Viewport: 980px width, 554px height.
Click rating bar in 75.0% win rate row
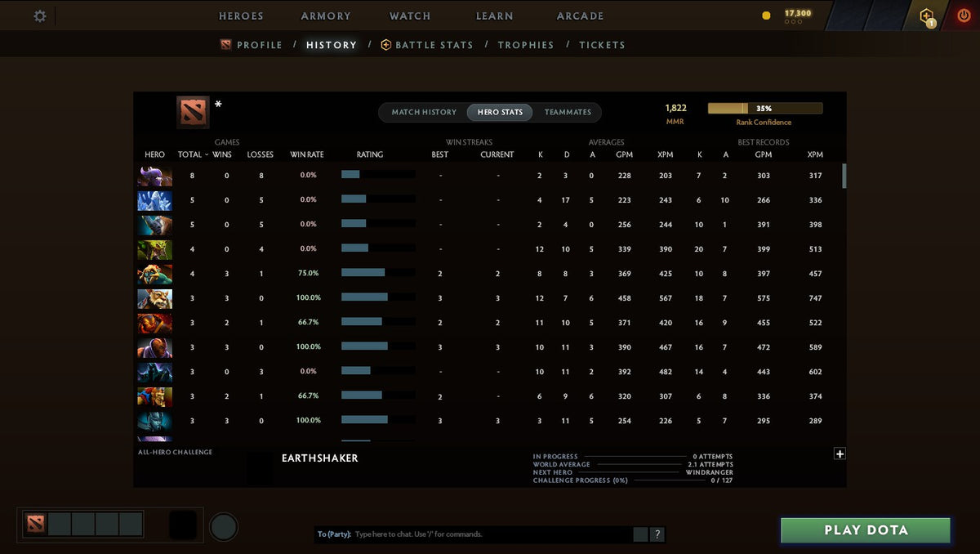(378, 272)
